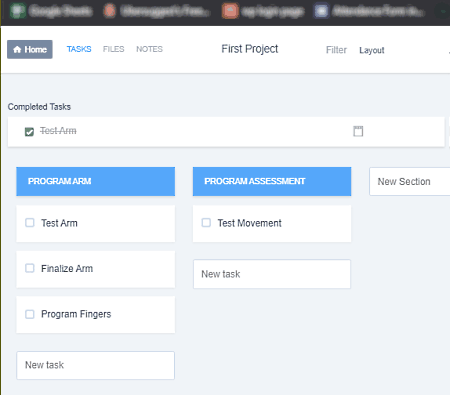Image resolution: width=450 pixels, height=395 pixels.
Task: Click the red bug icon on second browser tab
Action: (109, 11)
